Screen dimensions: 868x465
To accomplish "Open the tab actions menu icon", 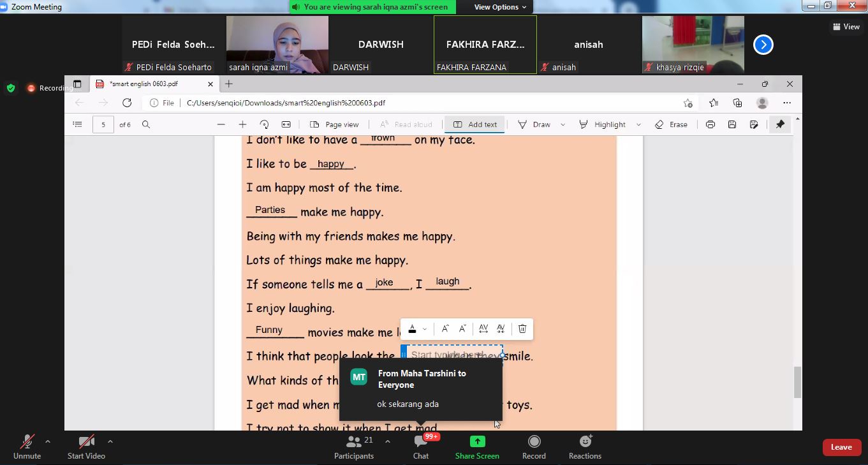I will (77, 84).
